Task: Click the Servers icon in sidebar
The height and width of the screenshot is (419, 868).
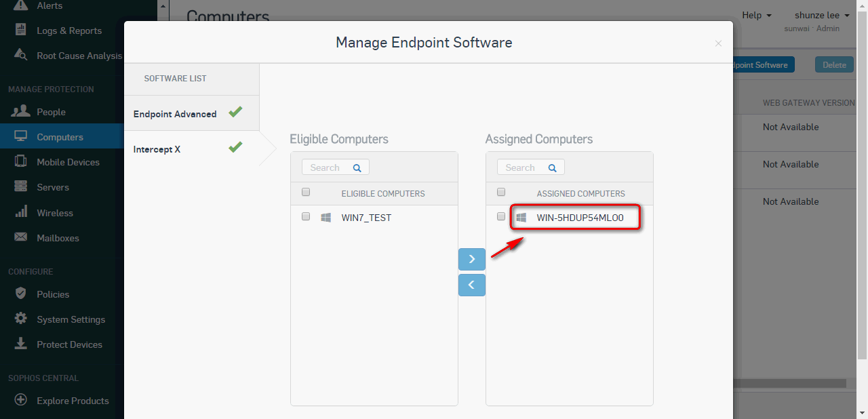Action: pos(21,186)
